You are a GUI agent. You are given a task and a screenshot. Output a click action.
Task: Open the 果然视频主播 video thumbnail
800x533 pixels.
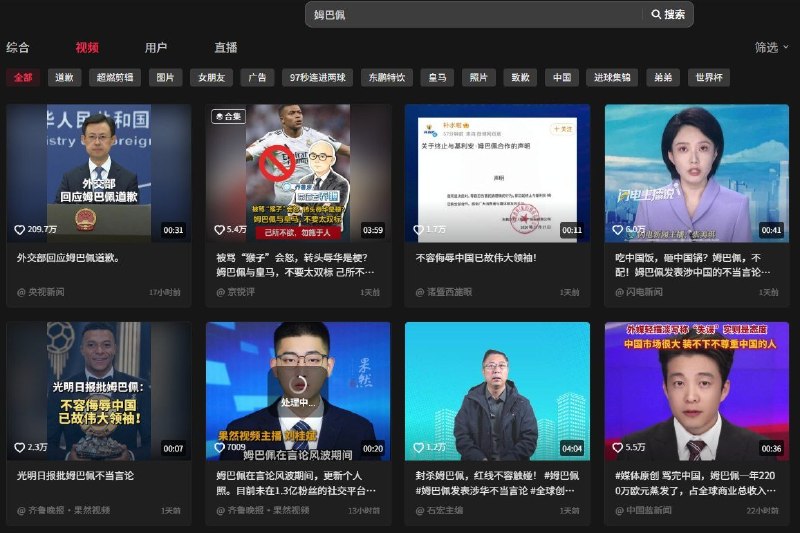298,391
